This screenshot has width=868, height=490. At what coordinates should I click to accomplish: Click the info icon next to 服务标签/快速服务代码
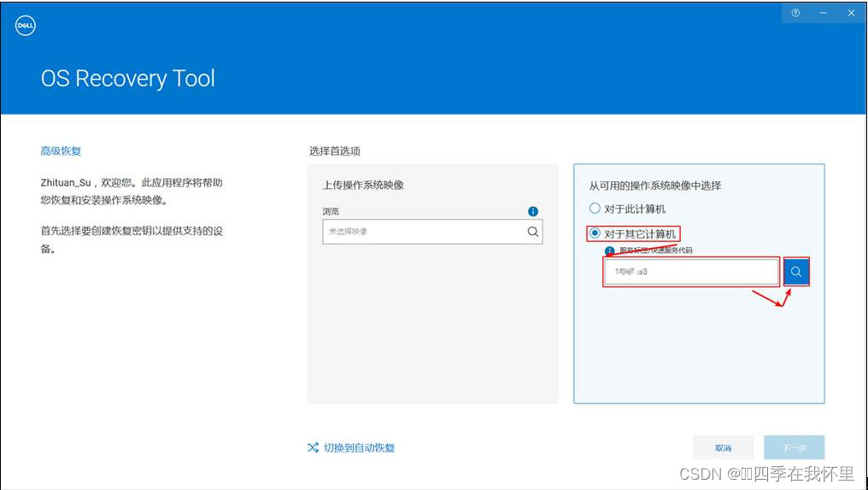coord(610,251)
